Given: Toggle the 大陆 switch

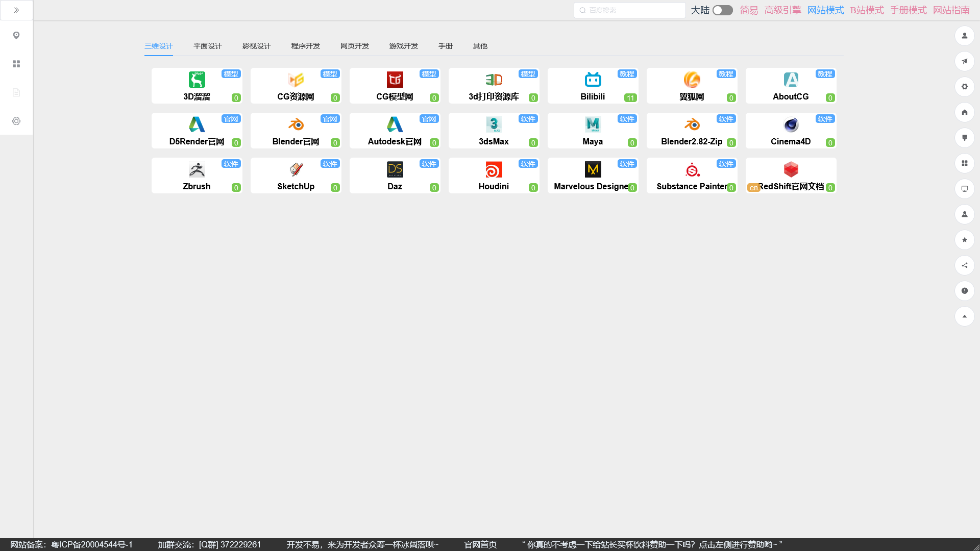Looking at the screenshot, I should (722, 10).
